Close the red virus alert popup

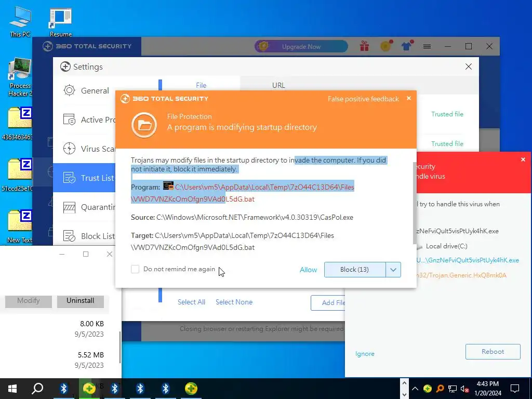pyautogui.click(x=523, y=159)
